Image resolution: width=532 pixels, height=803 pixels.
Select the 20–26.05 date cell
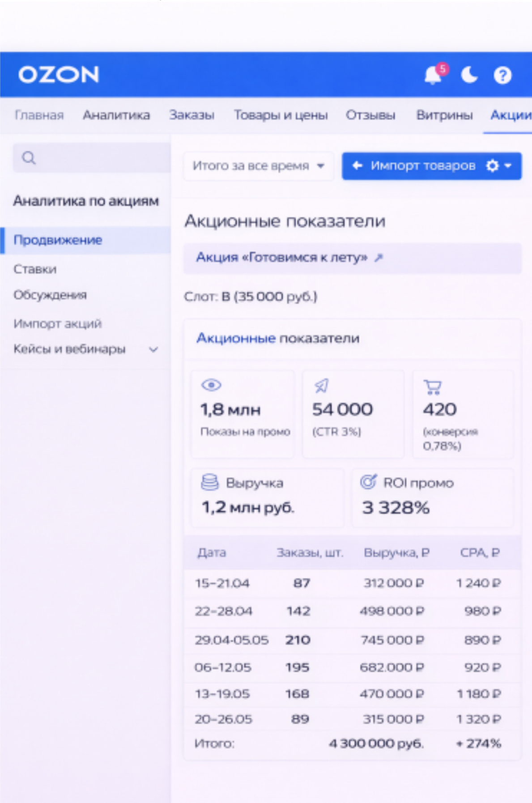point(223,719)
